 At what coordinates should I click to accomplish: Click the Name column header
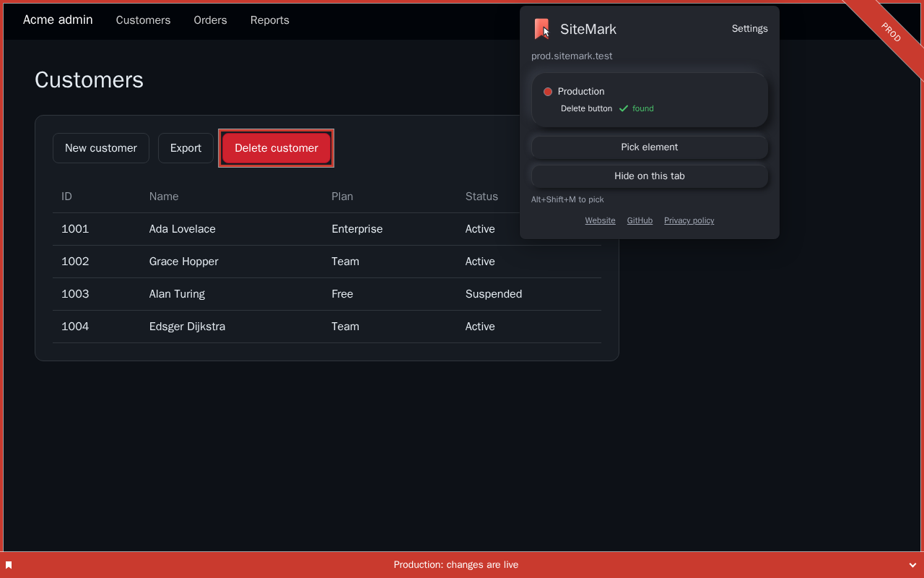click(x=164, y=197)
